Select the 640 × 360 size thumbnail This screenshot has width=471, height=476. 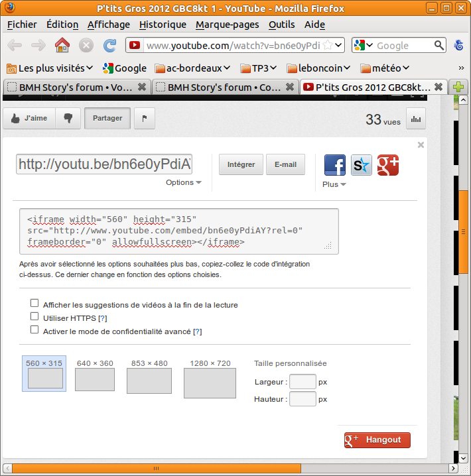[95, 379]
